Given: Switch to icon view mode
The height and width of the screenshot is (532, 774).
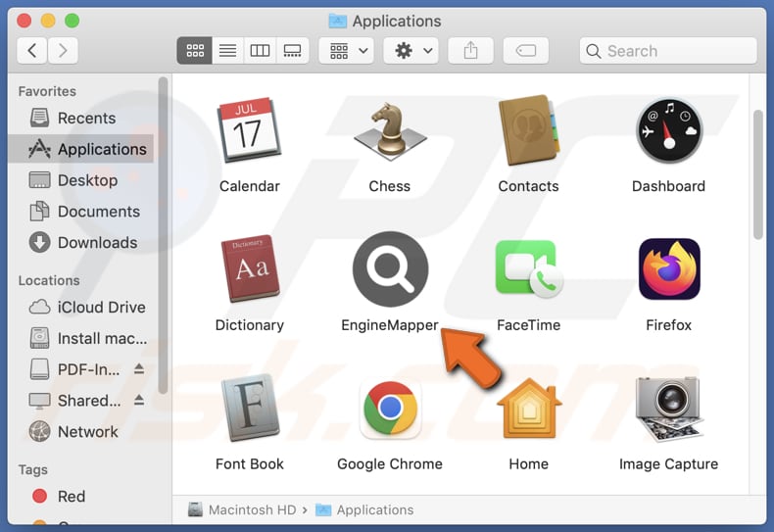Looking at the screenshot, I should coord(195,51).
